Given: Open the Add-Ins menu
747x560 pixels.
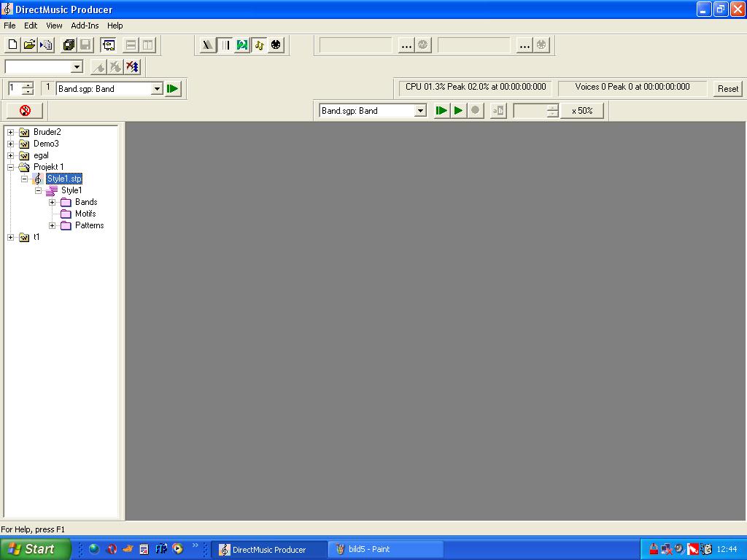Looking at the screenshot, I should pyautogui.click(x=85, y=26).
